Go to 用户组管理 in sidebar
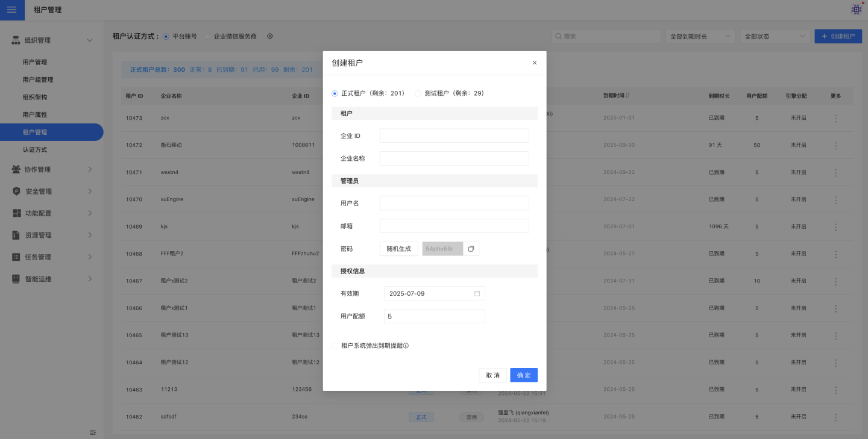Screen dimensions: 868x439 pos(38,79)
